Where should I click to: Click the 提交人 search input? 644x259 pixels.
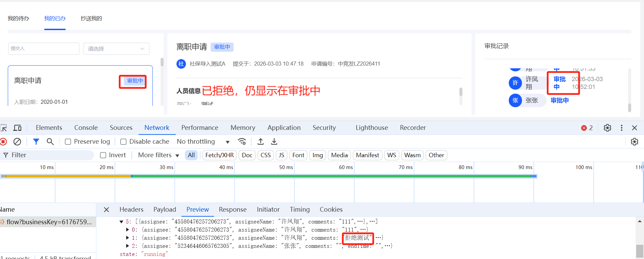[x=44, y=49]
